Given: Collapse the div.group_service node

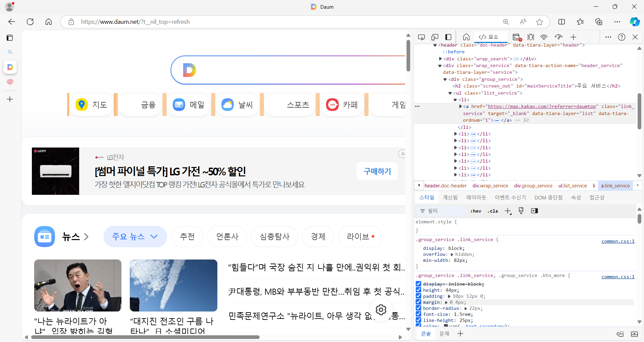Looking at the screenshot, I should pos(445,79).
